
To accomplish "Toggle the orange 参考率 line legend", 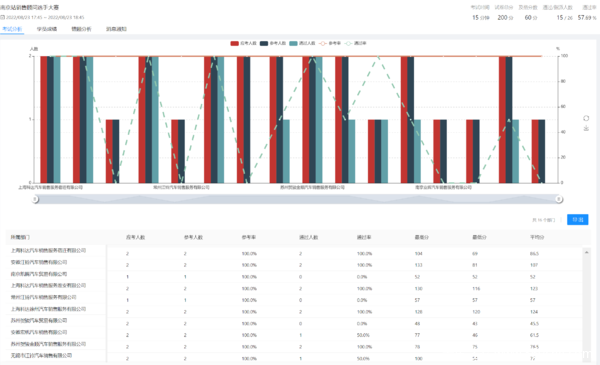I will [330, 43].
